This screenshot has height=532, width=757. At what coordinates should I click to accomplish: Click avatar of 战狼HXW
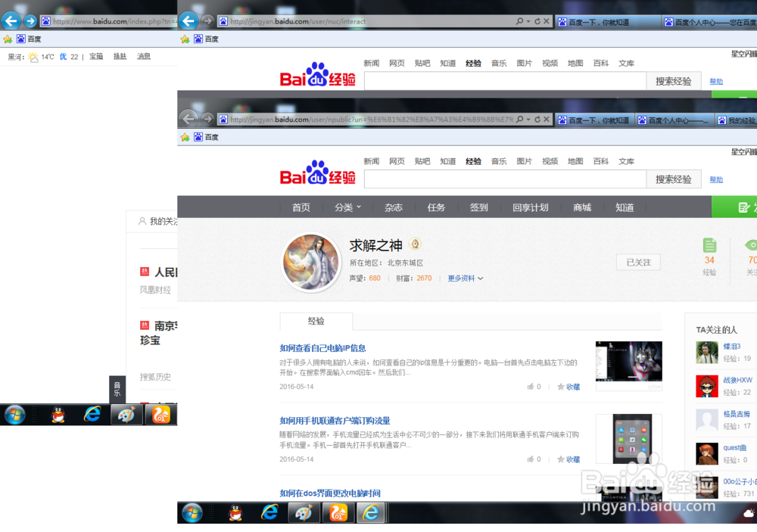[707, 386]
